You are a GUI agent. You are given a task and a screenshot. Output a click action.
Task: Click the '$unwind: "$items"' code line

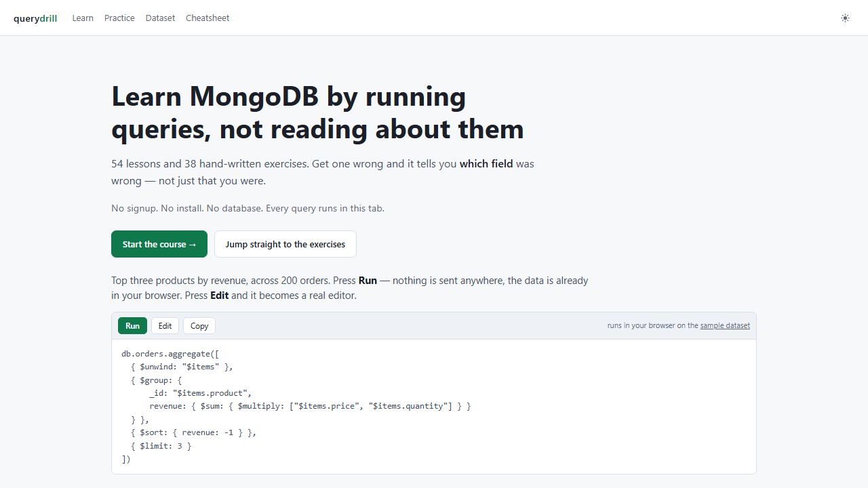pos(182,367)
